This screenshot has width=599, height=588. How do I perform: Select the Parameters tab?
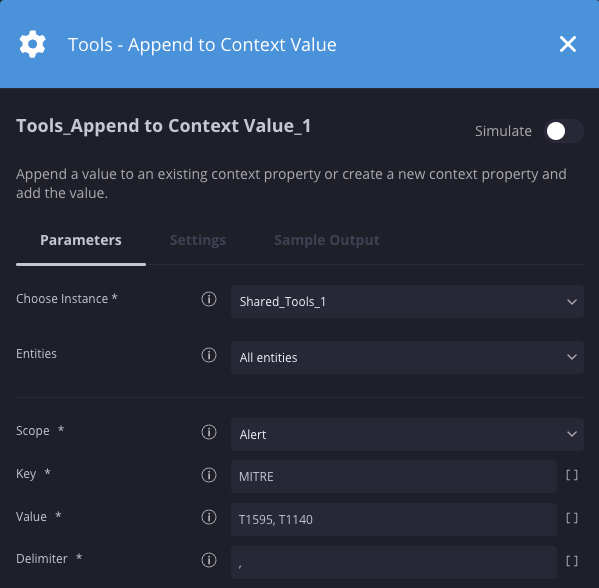81,240
